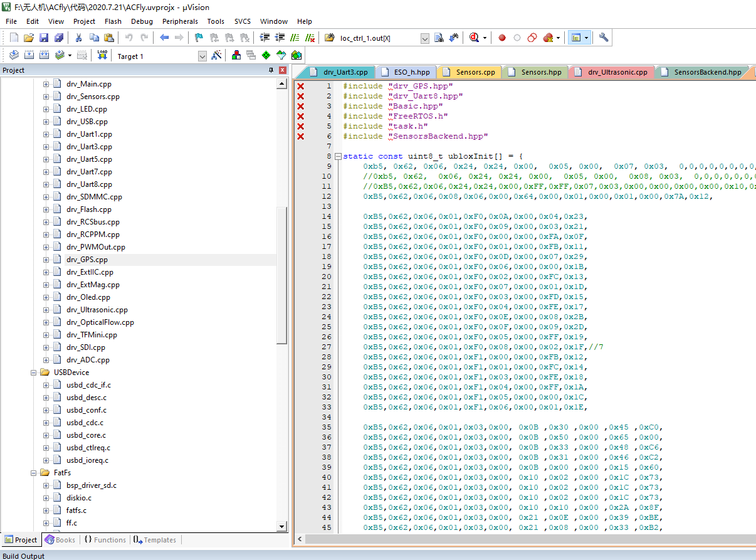Open the Target 1 dropdown
This screenshot has width=756, height=560.
point(202,56)
